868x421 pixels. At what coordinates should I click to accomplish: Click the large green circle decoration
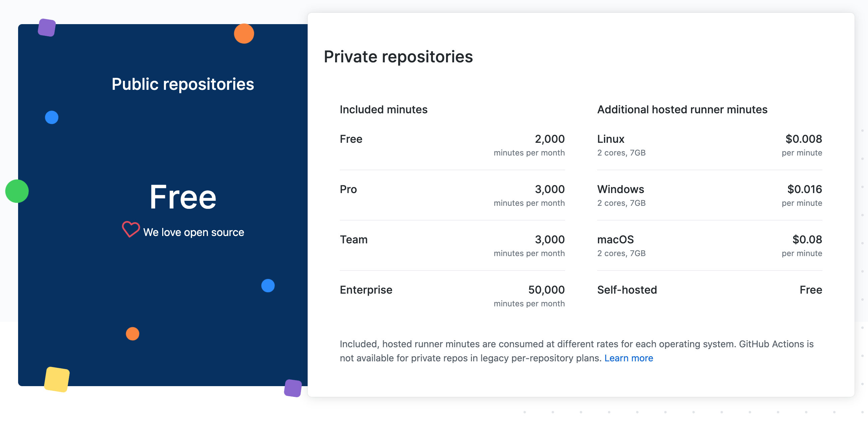coord(17,191)
